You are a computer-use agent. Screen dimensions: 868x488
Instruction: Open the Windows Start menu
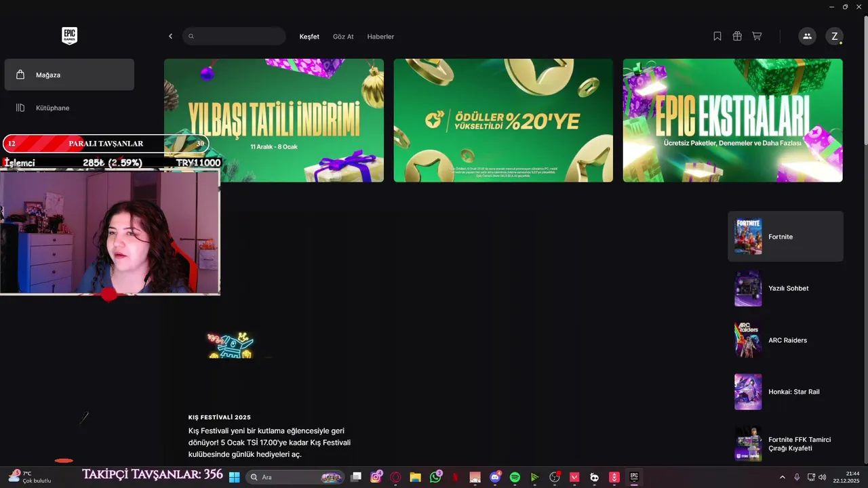tap(234, 477)
